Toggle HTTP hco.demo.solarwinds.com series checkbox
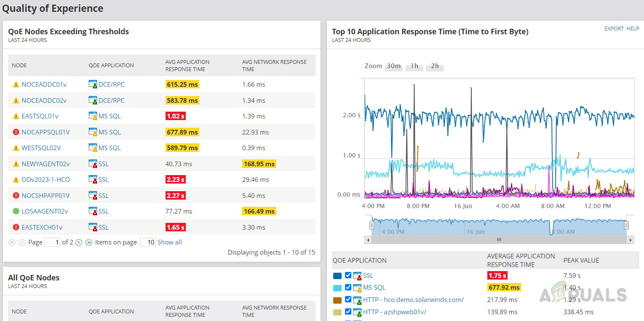Image resolution: width=644 pixels, height=321 pixels. coord(348,300)
